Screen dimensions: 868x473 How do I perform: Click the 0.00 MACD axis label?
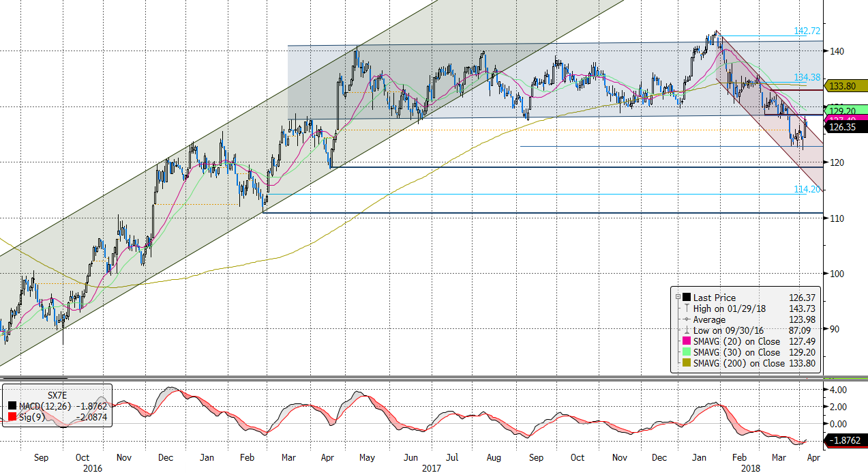pyautogui.click(x=839, y=424)
